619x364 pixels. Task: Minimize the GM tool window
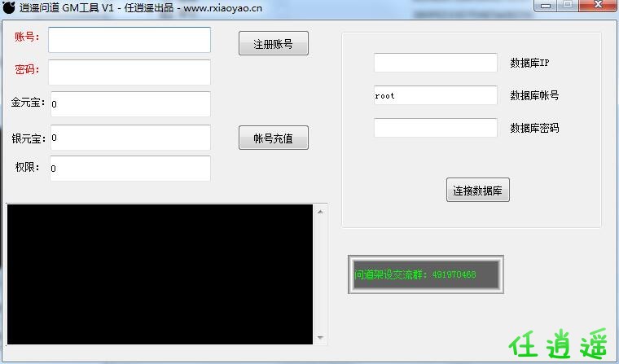click(546, 6)
